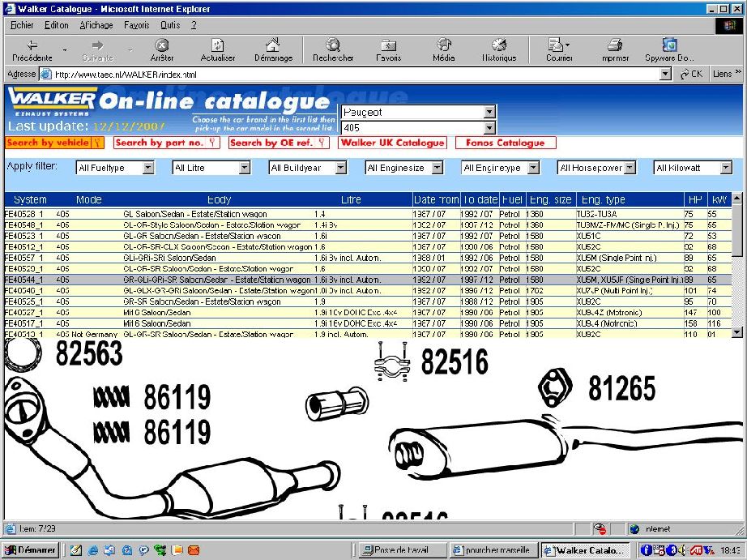Expand the All Enginesize filter
Image resolution: width=747 pixels, height=560 pixels.
pos(404,168)
